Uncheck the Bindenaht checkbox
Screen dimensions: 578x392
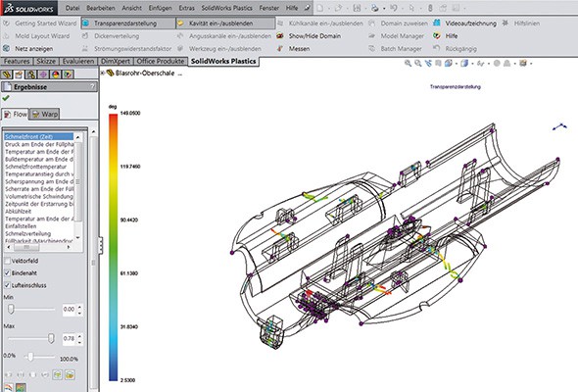tap(7, 272)
